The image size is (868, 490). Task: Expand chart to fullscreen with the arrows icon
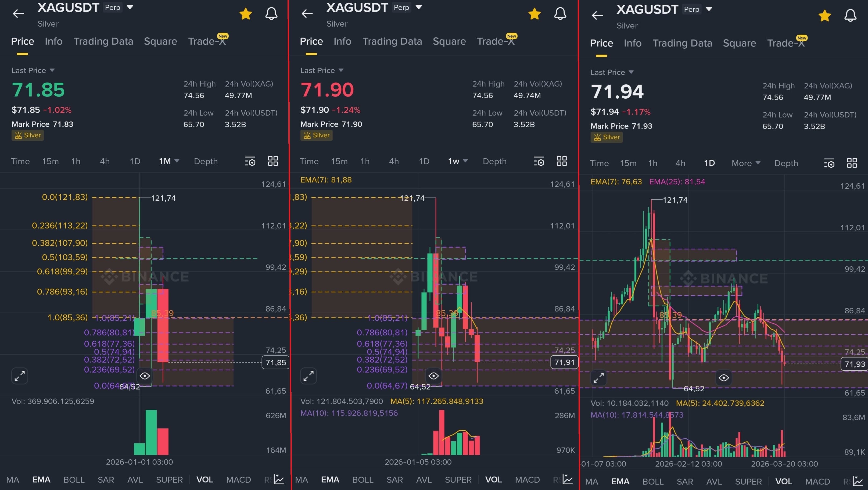[19, 376]
